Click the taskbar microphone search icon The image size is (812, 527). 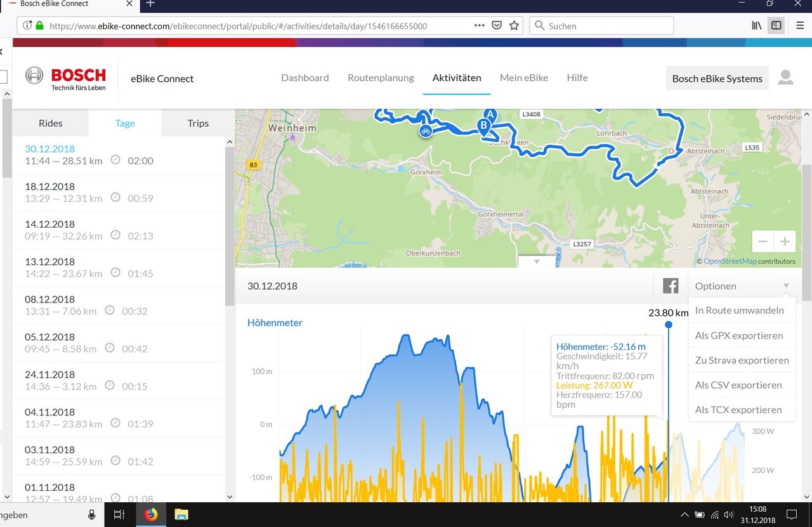(92, 514)
